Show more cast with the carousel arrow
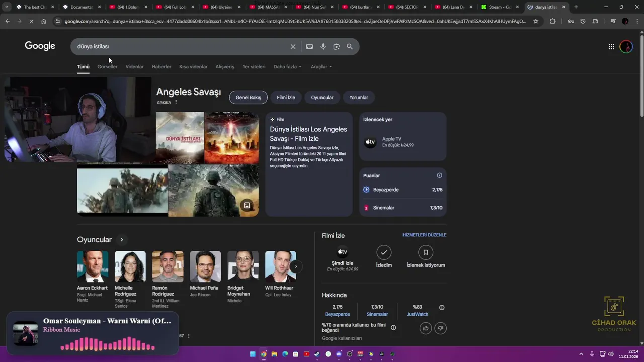The height and width of the screenshot is (362, 644). tap(296, 266)
